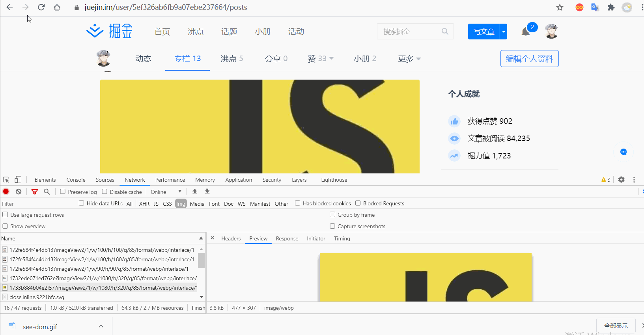Image resolution: width=644 pixels, height=335 pixels.
Task: Click the request list vertical scrollbar thumb
Action: tap(201, 261)
